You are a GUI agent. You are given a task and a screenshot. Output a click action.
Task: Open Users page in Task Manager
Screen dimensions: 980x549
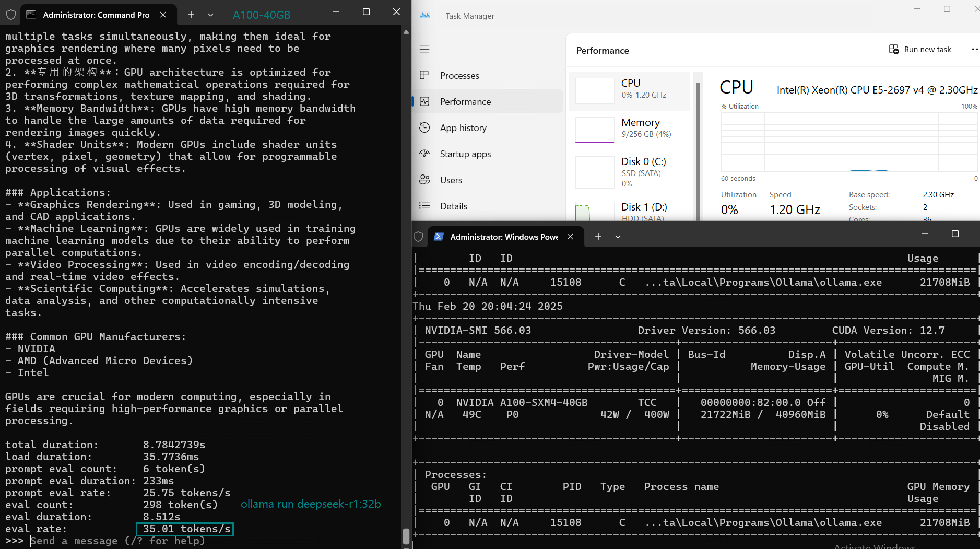488,180
